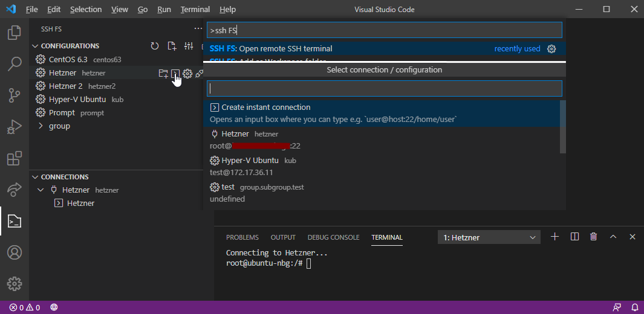Open the Extensions view
The height and width of the screenshot is (314, 644).
pos(15,158)
